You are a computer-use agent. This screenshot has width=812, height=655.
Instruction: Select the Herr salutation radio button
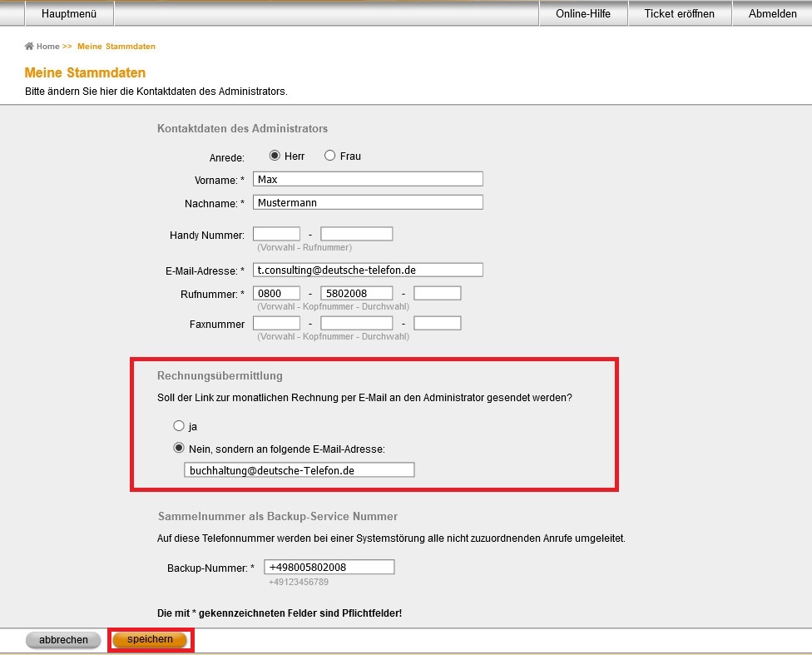275,156
